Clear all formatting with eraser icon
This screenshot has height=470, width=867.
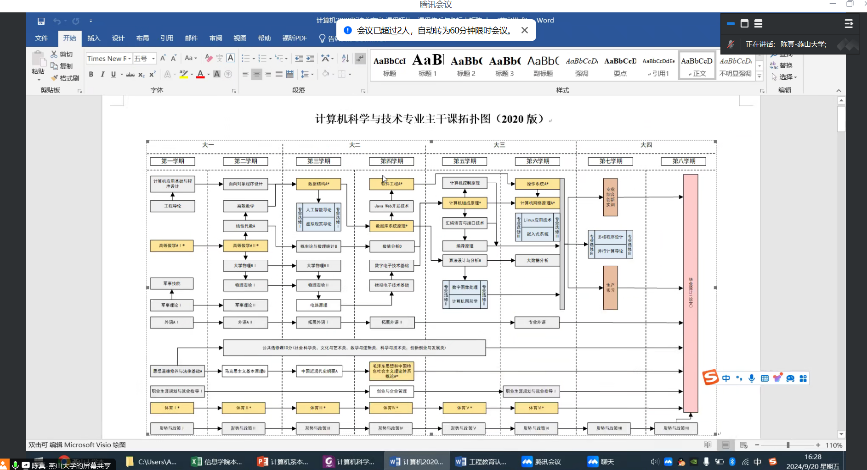[208, 58]
